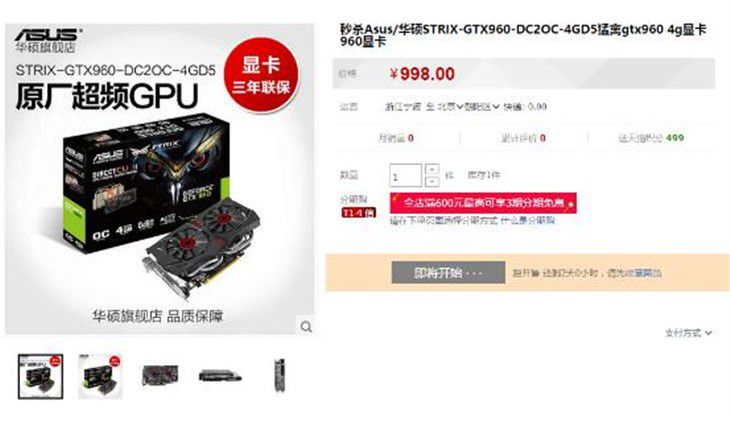Image resolution: width=730 pixels, height=421 pixels.
Task: Increase quantity with the up stepper arrow
Action: (432, 169)
